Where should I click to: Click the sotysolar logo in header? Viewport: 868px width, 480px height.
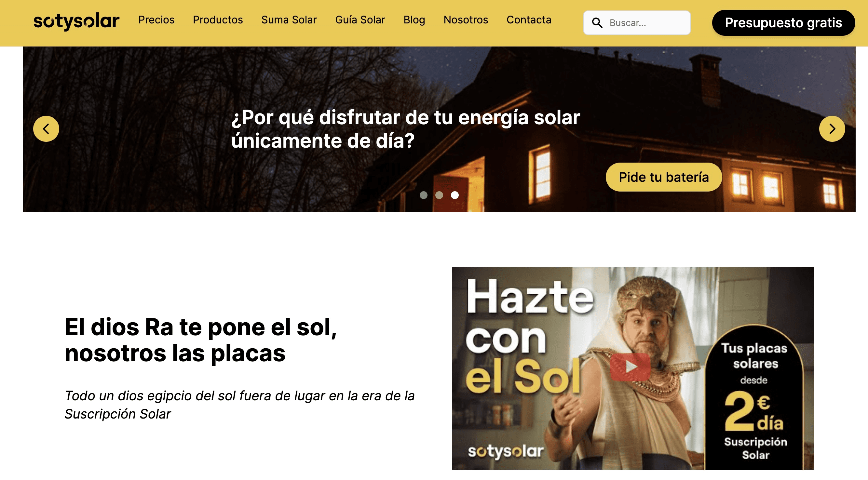click(x=76, y=21)
